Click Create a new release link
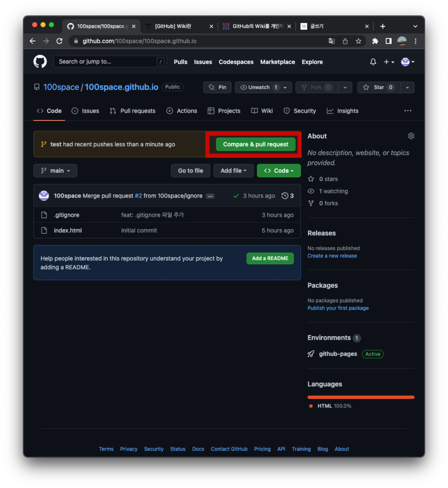This screenshot has height=488, width=448. click(332, 256)
